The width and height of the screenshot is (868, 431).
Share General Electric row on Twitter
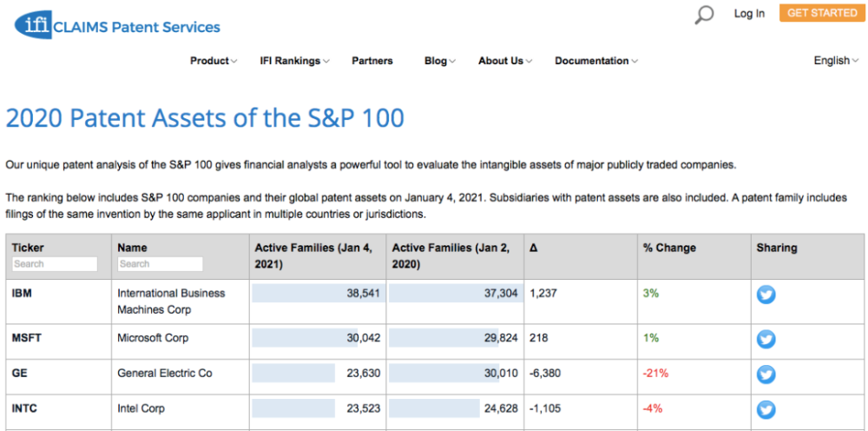766,375
